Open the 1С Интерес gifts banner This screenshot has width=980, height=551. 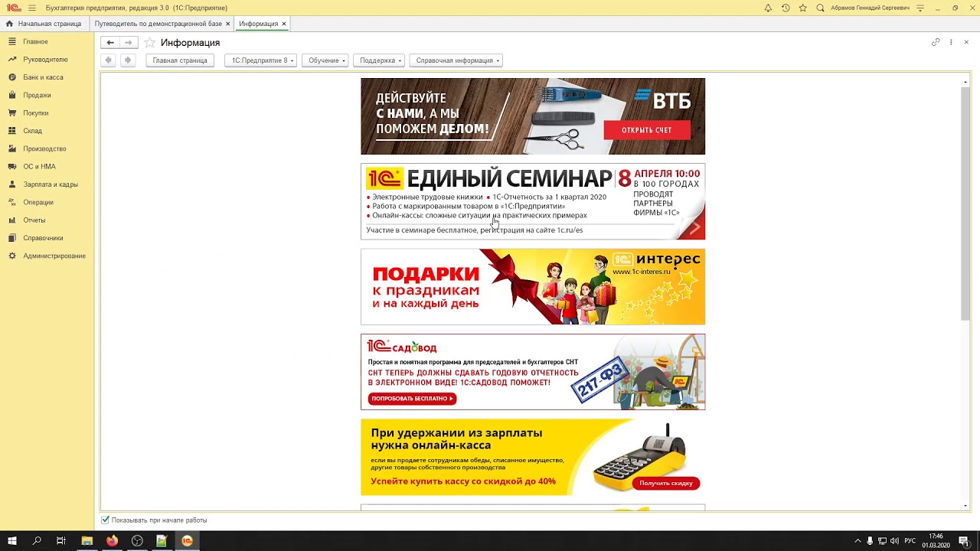(x=533, y=287)
